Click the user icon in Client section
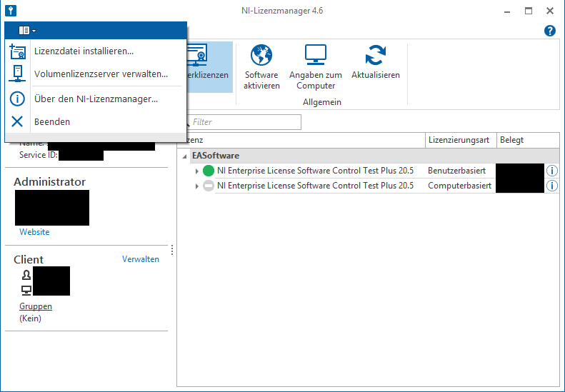The width and height of the screenshot is (565, 392). tap(26, 276)
